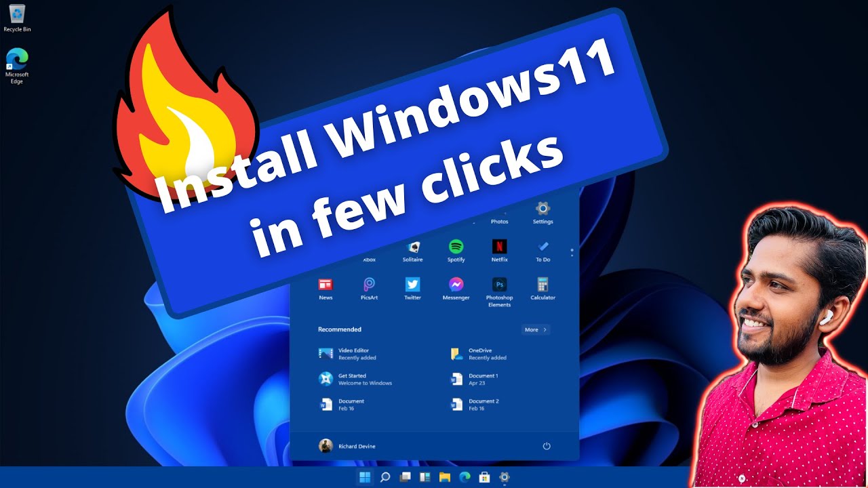868x488 pixels.
Task: Click the Photos app label
Action: click(x=499, y=222)
